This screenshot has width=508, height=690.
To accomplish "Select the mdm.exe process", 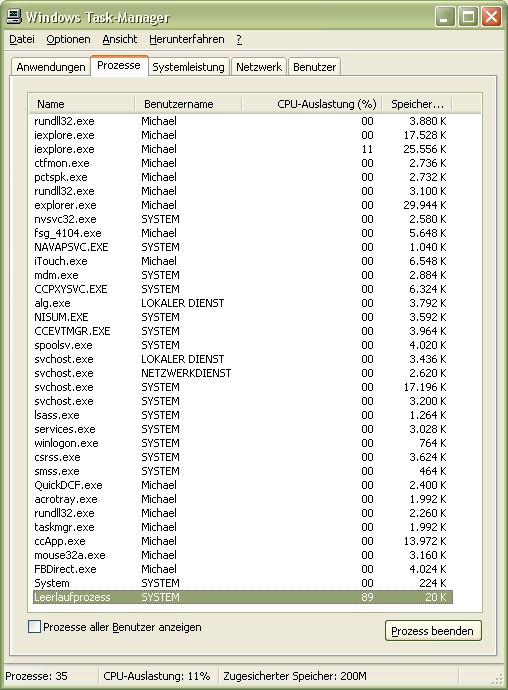I will click(243, 275).
